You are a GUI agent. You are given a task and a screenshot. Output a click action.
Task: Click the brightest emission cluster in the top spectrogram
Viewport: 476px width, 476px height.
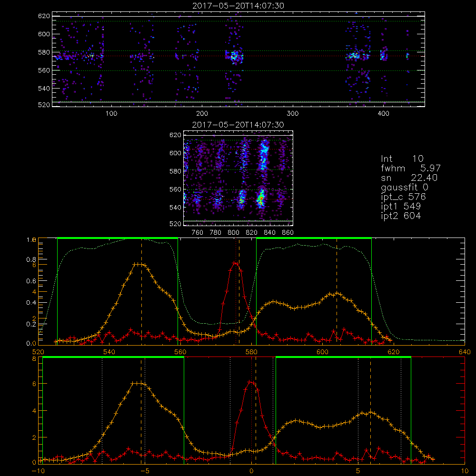point(234,57)
